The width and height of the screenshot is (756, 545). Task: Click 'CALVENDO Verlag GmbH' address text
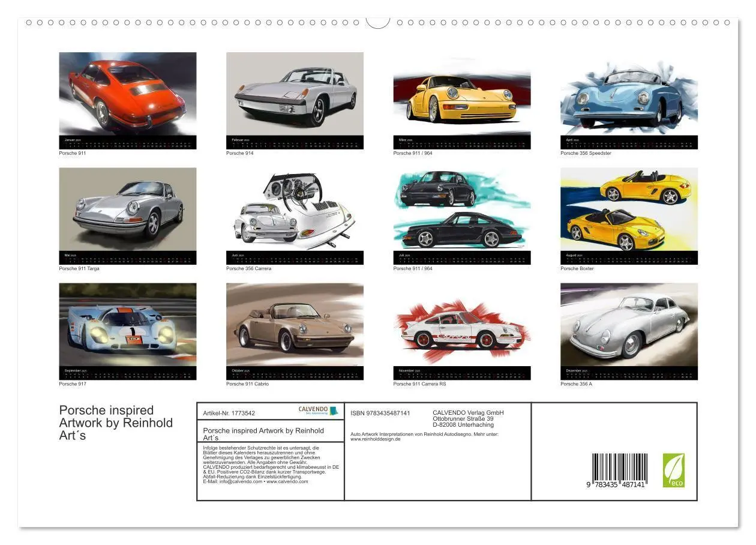[x=469, y=412]
